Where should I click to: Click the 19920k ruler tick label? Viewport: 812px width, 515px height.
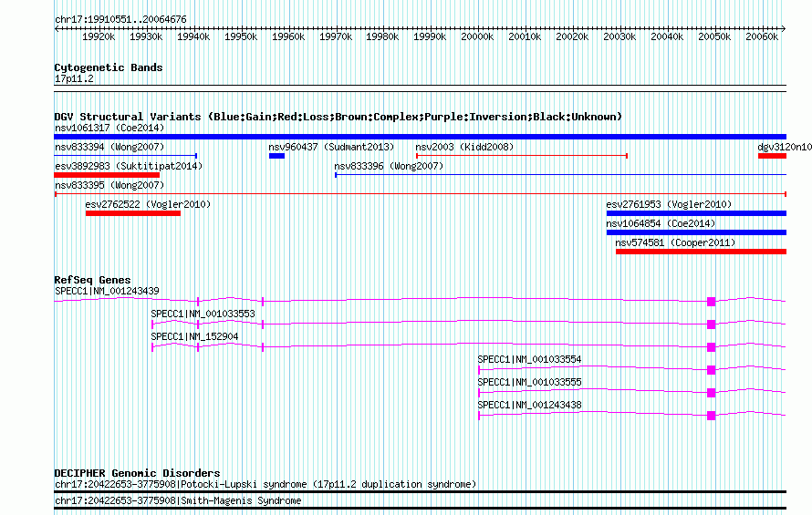coord(99,36)
